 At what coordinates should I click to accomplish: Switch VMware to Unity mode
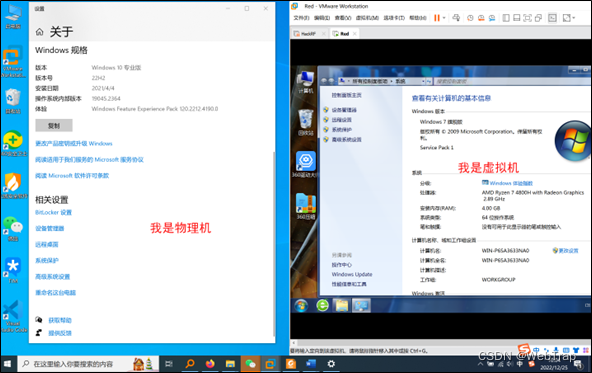click(x=538, y=18)
